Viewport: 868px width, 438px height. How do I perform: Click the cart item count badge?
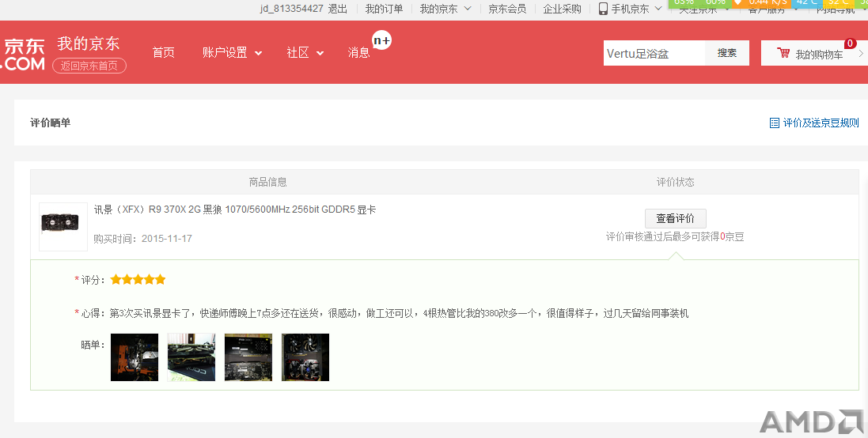850,43
